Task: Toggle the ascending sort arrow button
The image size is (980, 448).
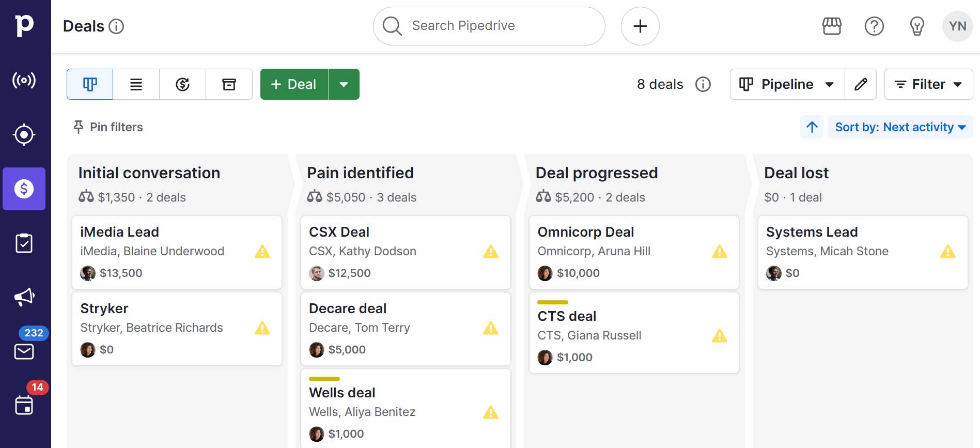Action: click(812, 127)
